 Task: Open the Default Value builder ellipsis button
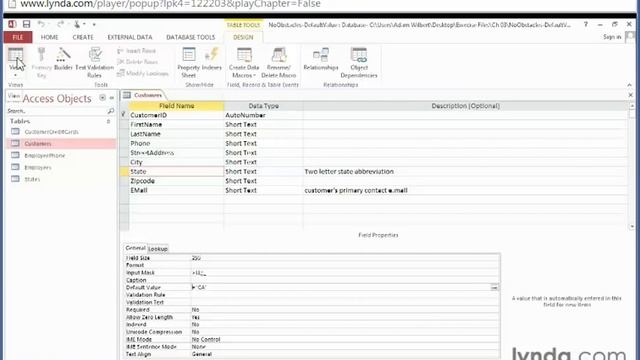point(494,287)
